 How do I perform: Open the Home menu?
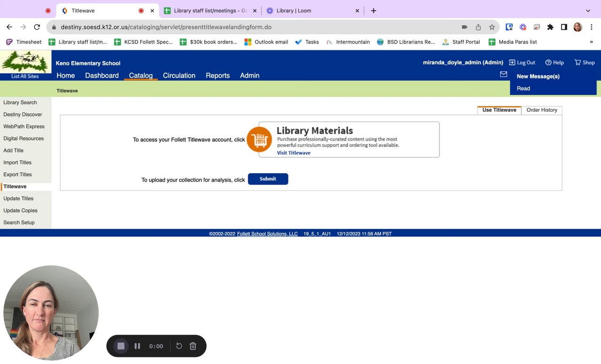pos(66,76)
